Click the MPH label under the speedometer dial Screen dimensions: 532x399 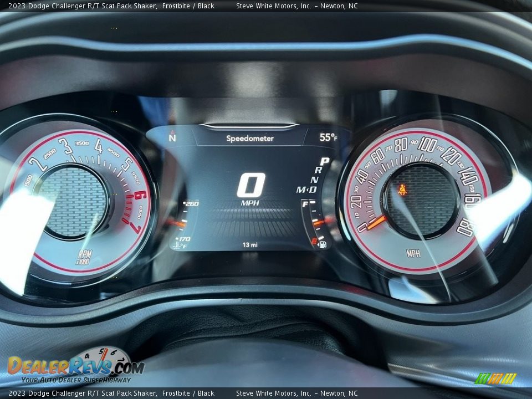[x=413, y=253]
